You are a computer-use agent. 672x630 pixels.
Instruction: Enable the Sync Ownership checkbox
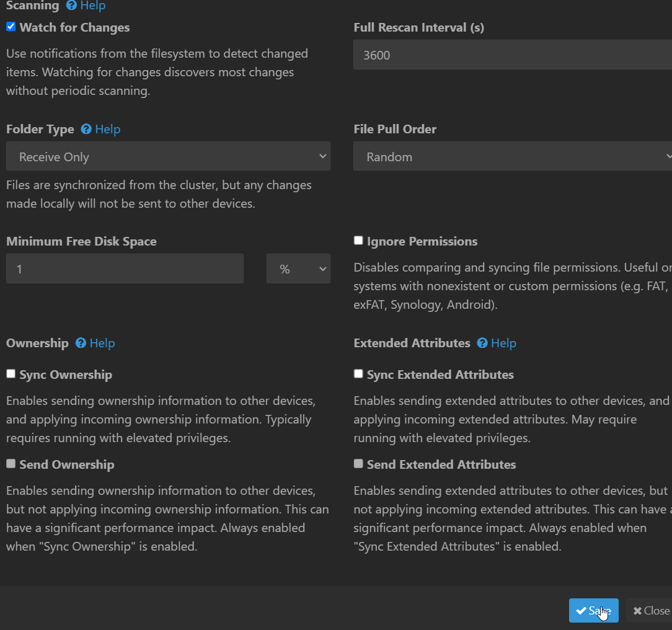(x=10, y=373)
